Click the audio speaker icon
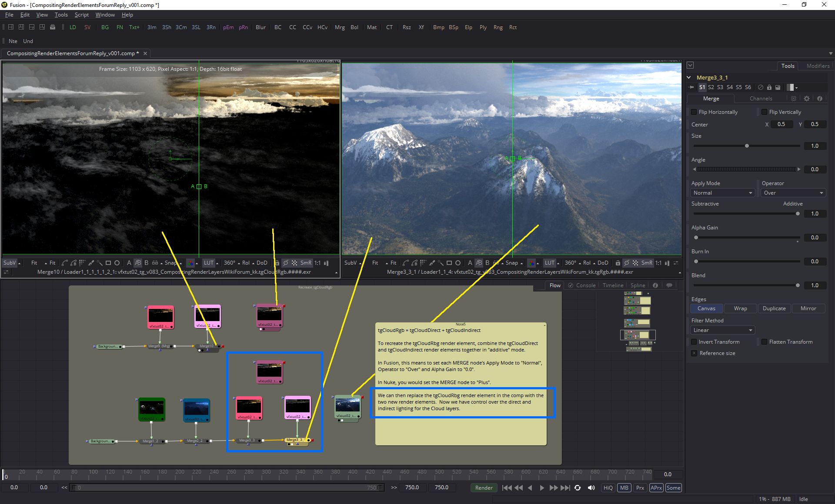835x504 pixels. pos(591,488)
